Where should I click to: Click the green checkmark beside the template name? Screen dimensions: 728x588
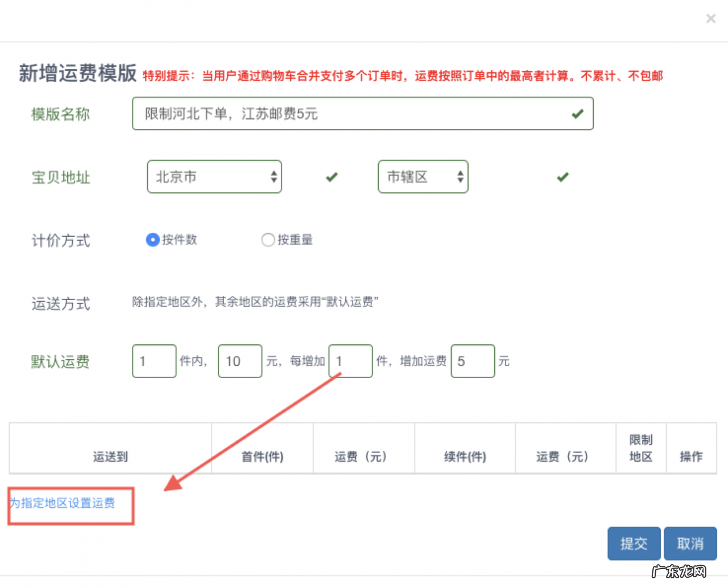[x=578, y=114]
